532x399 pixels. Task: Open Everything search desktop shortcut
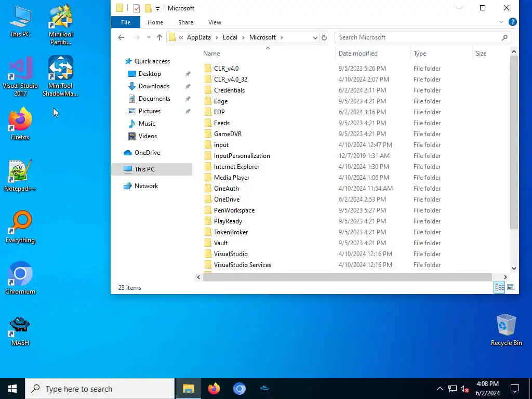tap(20, 228)
